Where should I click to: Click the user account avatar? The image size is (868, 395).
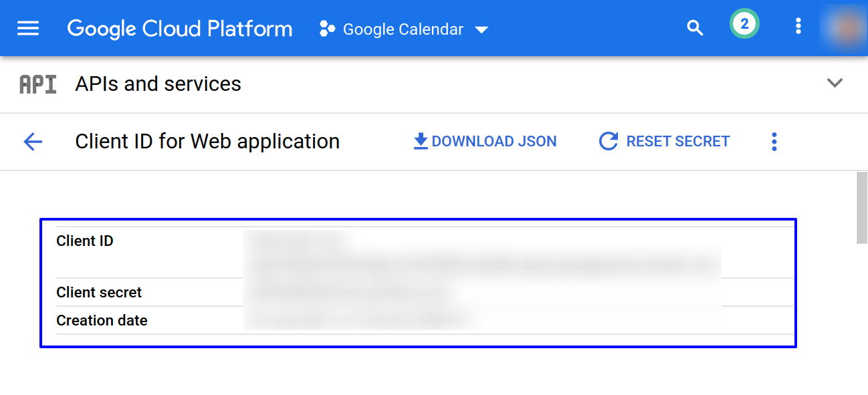[844, 27]
